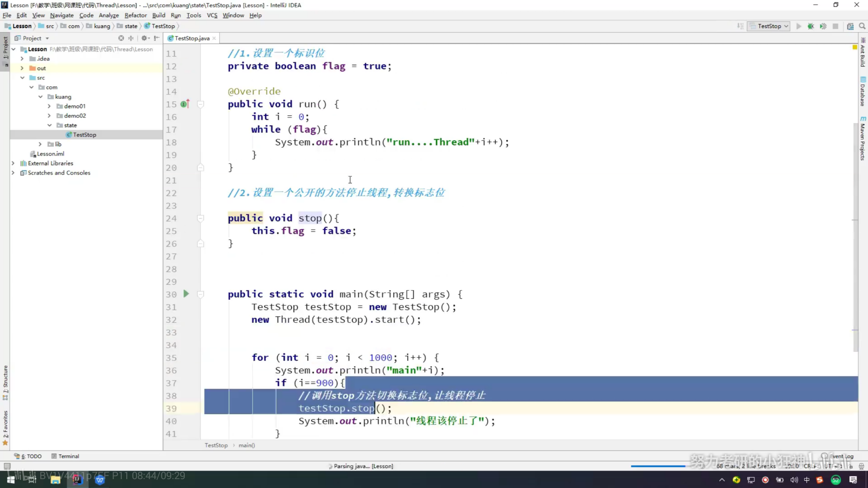
Task: Expand the .idea folder
Action: point(22,58)
